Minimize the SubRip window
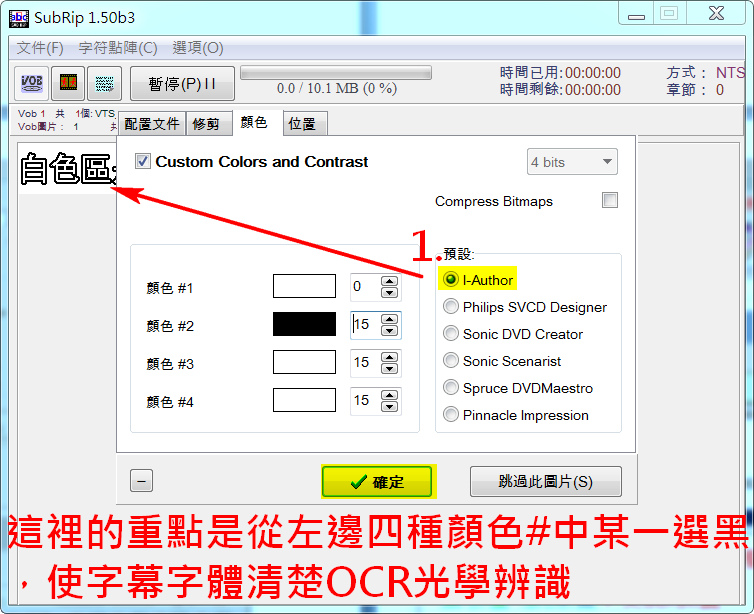The height and width of the screenshot is (614, 754). pos(636,14)
